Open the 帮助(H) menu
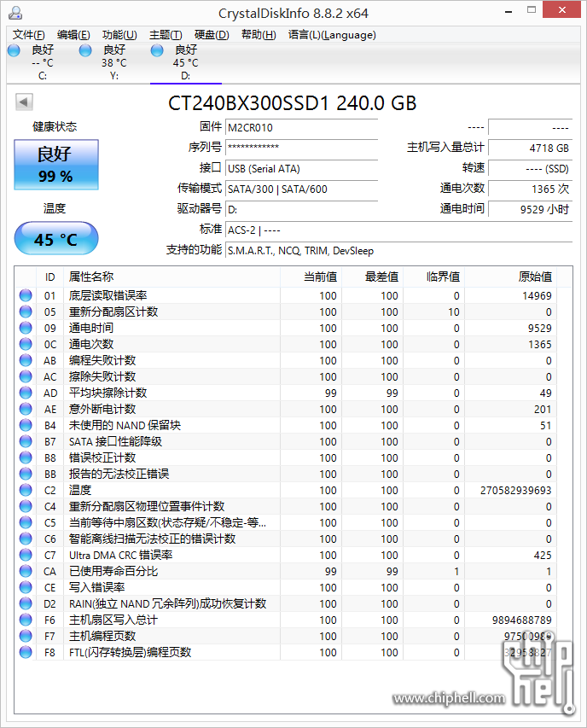This screenshot has width=587, height=728. pos(259,35)
